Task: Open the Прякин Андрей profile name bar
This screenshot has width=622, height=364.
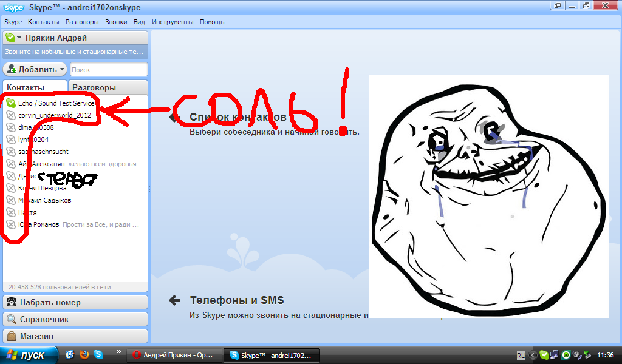Action: (x=75, y=38)
